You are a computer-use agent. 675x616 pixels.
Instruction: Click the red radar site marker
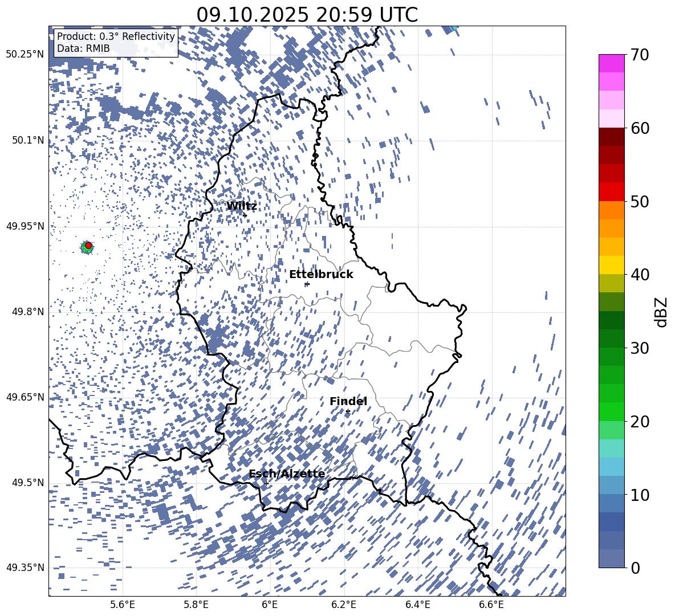click(x=88, y=246)
